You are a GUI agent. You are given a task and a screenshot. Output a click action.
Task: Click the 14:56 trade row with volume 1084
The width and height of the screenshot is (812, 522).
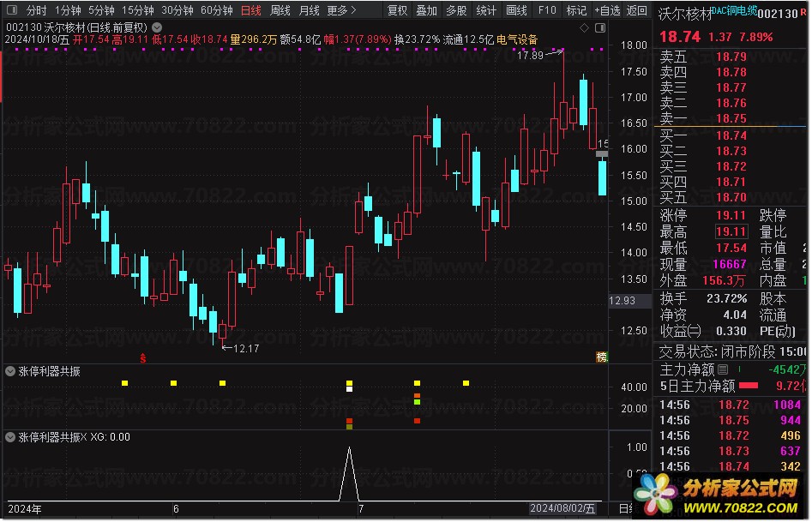[731, 405]
